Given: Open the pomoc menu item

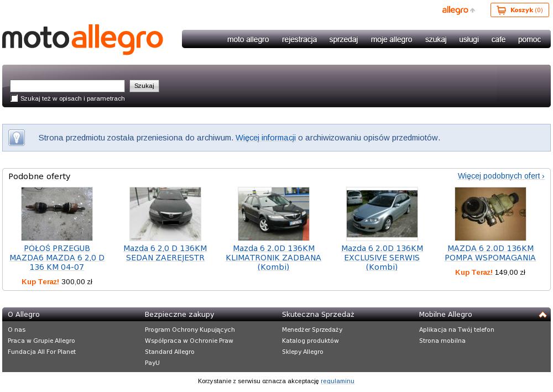Looking at the screenshot, I should (529, 39).
